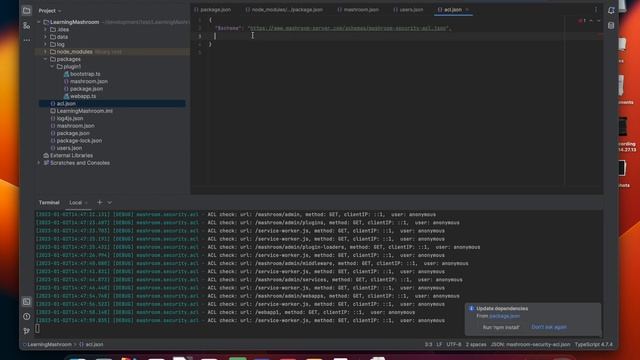Open the Structure tool window icon
Viewport: 640px width, 360px height.
tap(27, 26)
